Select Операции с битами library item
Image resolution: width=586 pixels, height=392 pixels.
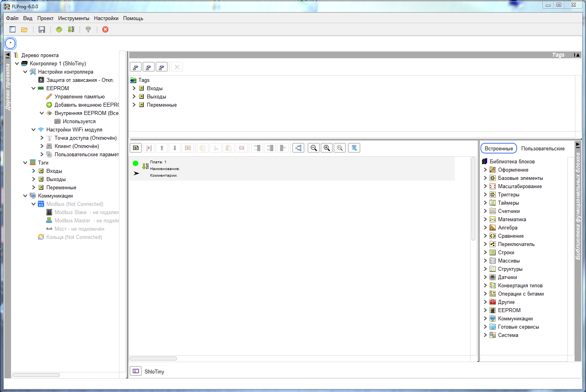pyautogui.click(x=521, y=294)
